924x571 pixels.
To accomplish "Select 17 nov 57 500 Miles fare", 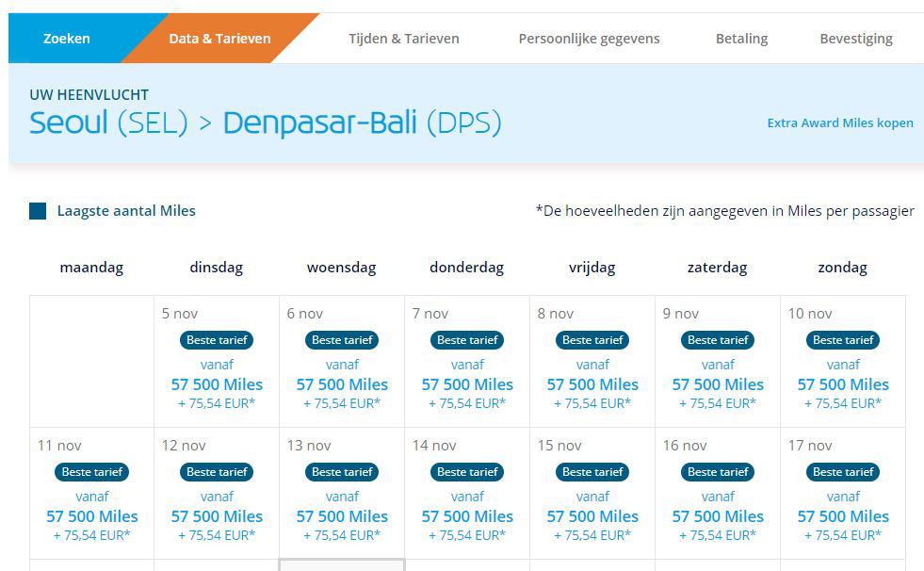I will pyautogui.click(x=843, y=516).
